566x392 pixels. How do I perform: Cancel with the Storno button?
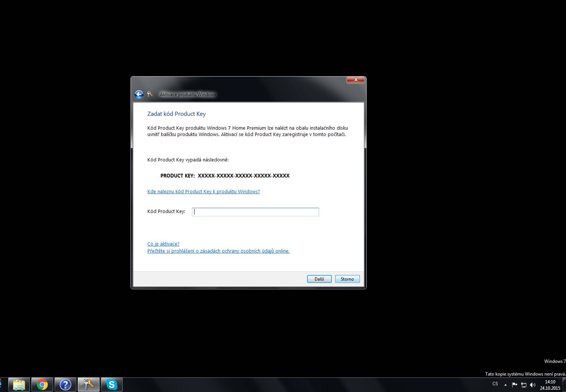348,279
